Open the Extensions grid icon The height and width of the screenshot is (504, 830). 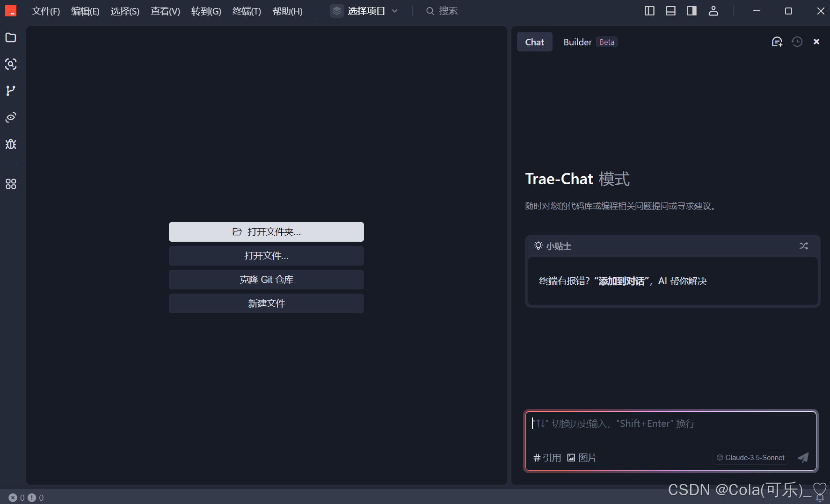click(x=11, y=184)
